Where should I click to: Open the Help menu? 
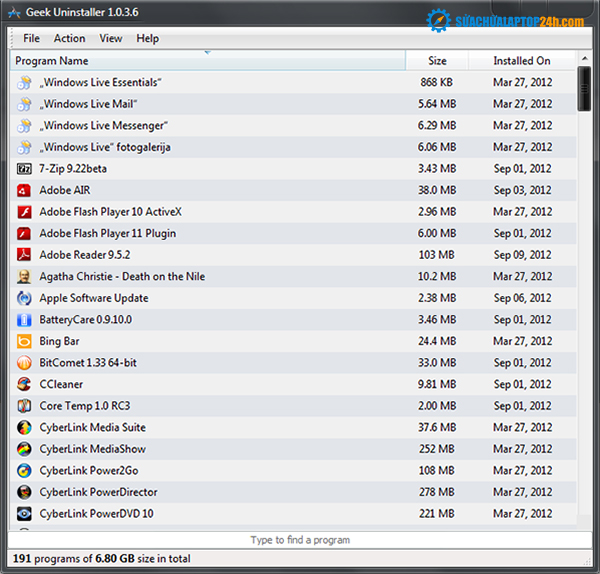(x=147, y=38)
